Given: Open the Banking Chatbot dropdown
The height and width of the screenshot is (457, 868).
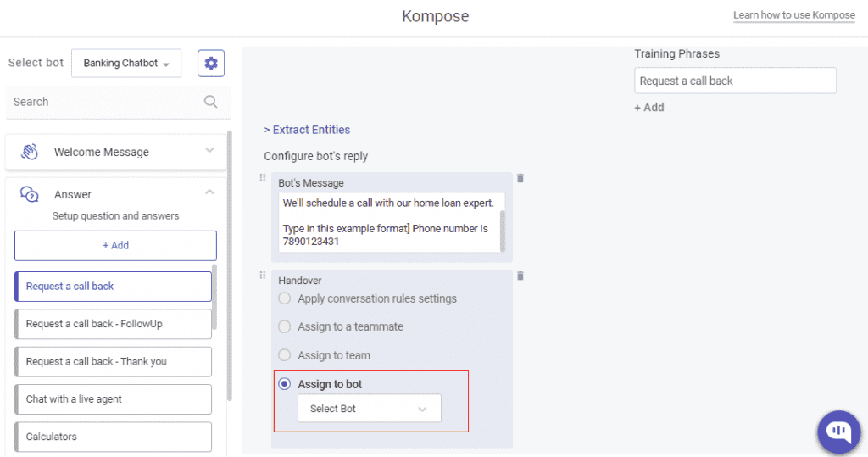Looking at the screenshot, I should (126, 63).
